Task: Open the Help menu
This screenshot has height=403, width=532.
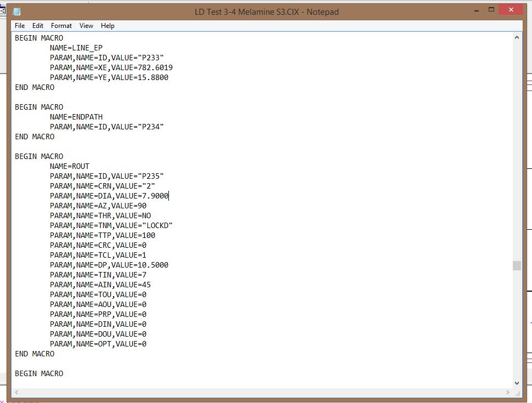Action: 107,26
